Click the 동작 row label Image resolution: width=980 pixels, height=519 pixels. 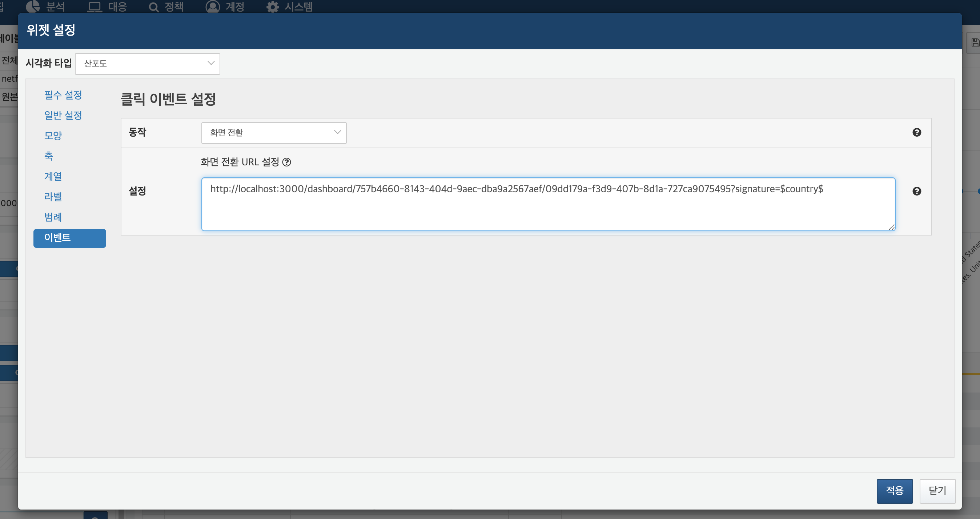pyautogui.click(x=137, y=132)
